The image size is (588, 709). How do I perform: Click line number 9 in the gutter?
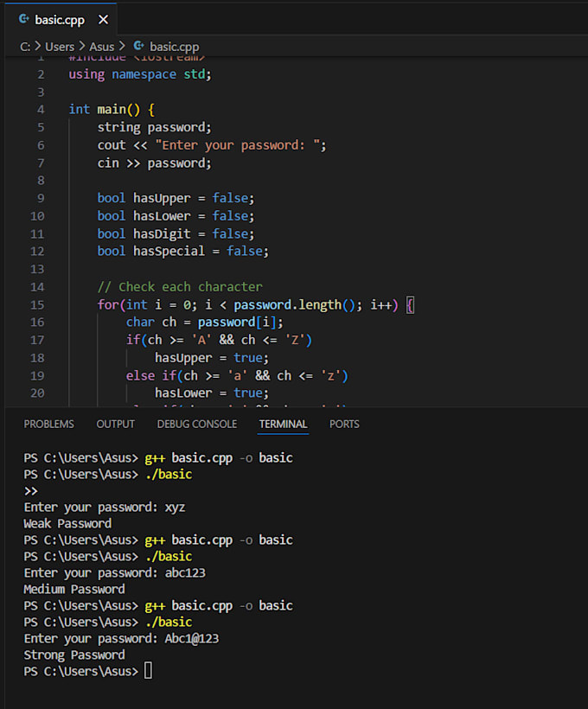[x=41, y=198]
